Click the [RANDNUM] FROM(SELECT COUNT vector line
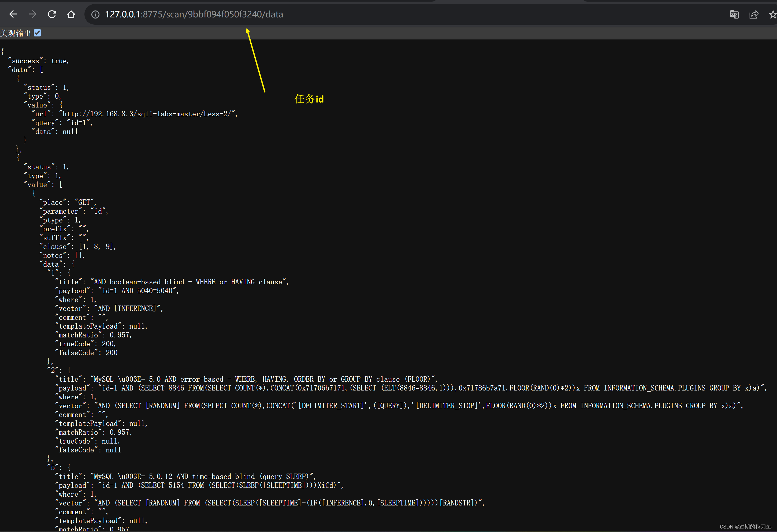 (x=399, y=405)
